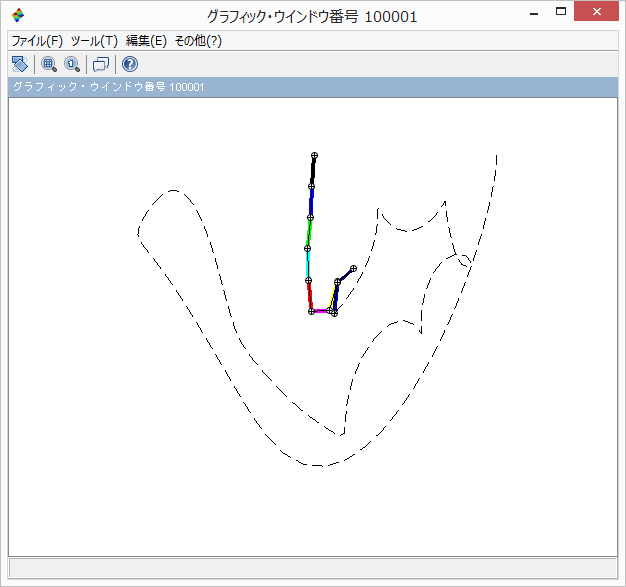Image resolution: width=626 pixels, height=587 pixels.
Task: Select the topmost node of the linkage
Action: (x=314, y=156)
